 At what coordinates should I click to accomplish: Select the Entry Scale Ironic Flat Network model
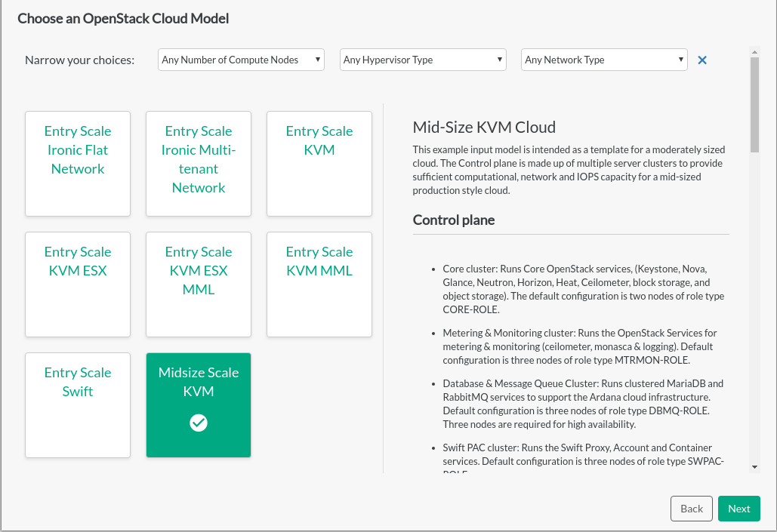coord(78,163)
